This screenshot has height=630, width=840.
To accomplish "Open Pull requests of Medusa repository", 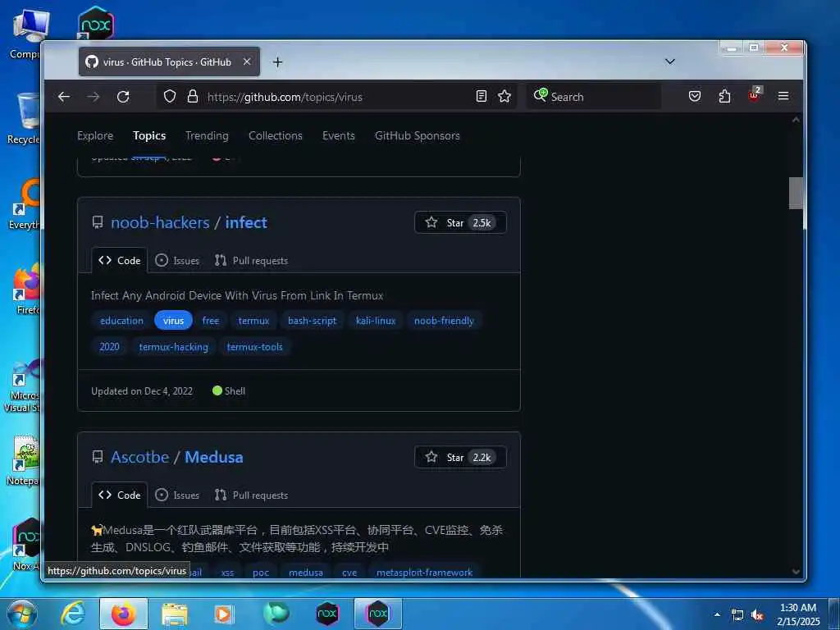I will pos(251,495).
